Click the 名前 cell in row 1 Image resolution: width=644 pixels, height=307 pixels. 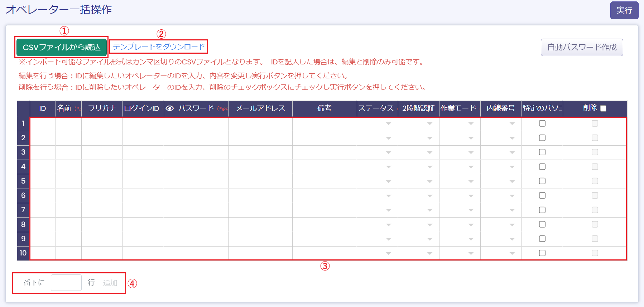pyautogui.click(x=68, y=124)
